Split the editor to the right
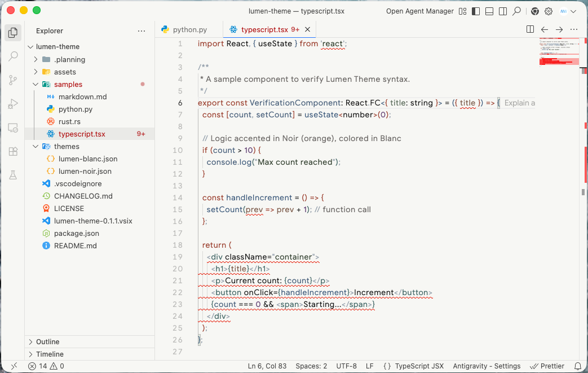 (x=530, y=29)
